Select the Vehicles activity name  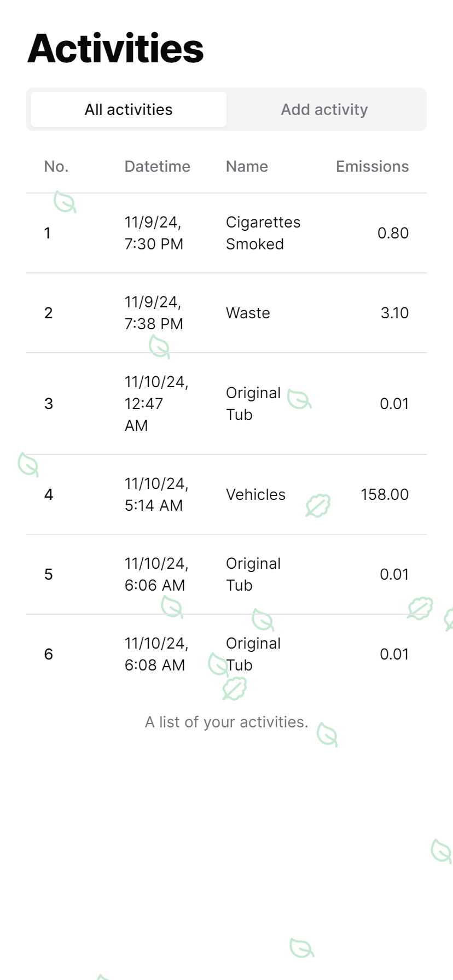click(255, 494)
